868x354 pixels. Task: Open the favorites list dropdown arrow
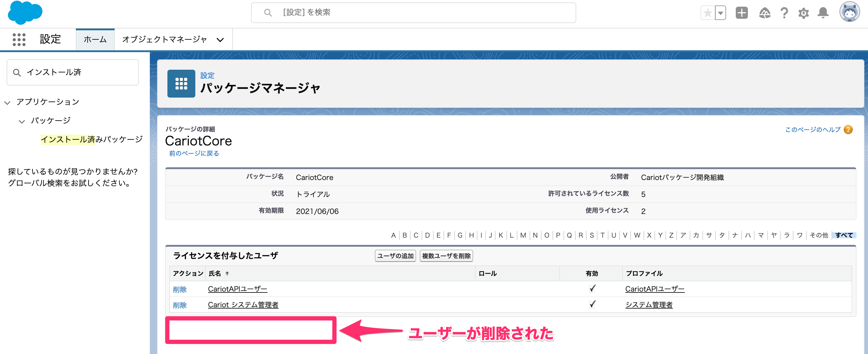pos(720,13)
